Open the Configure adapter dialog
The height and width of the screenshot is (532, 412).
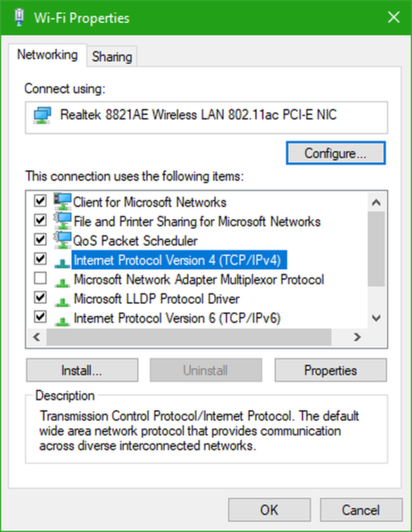point(335,153)
